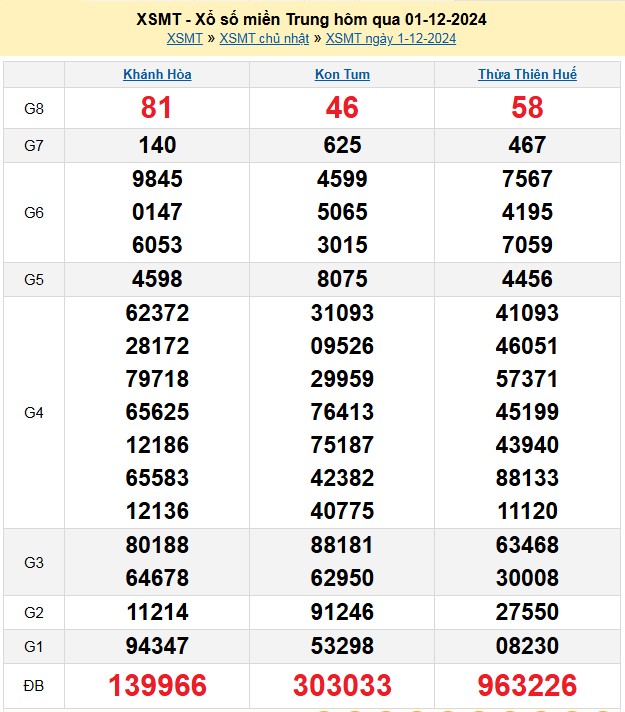This screenshot has width=625, height=712.
Task: Select Kon Tum G8 result 46
Action: [342, 108]
